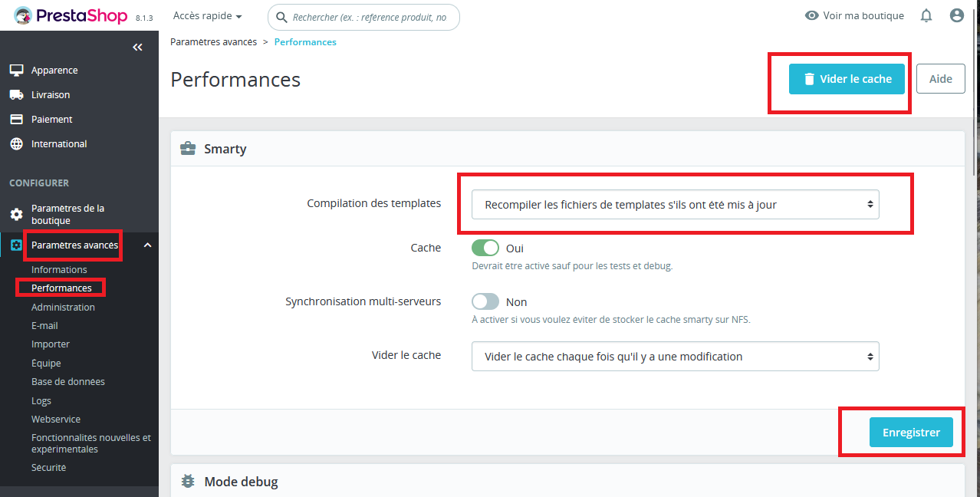Collapse the Paramètres avancés section
The width and height of the screenshot is (980, 497).
pyautogui.click(x=148, y=245)
